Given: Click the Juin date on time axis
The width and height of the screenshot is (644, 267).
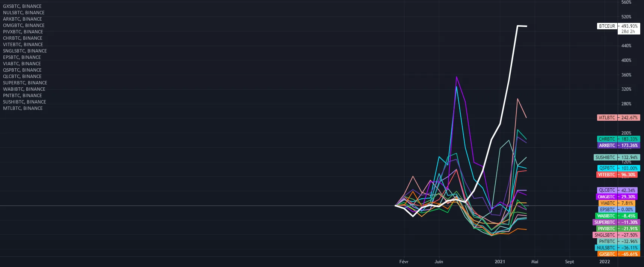Looking at the screenshot, I should point(439,262).
